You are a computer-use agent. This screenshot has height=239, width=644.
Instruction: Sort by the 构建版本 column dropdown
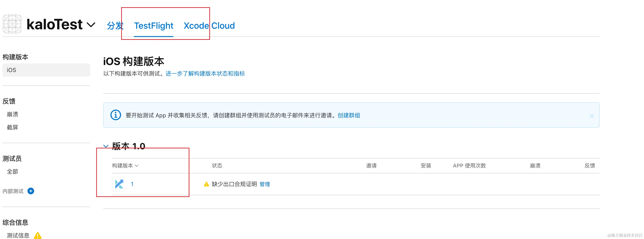point(125,166)
